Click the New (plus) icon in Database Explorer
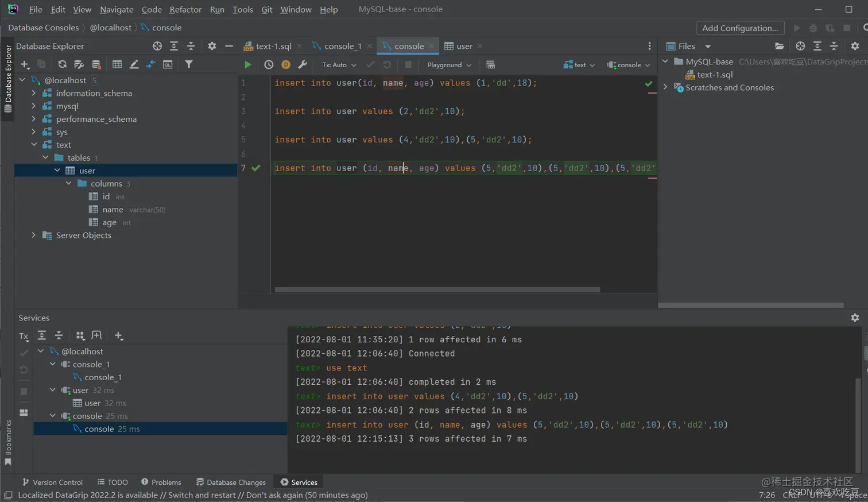Viewport: 868px width, 502px height. [25, 64]
